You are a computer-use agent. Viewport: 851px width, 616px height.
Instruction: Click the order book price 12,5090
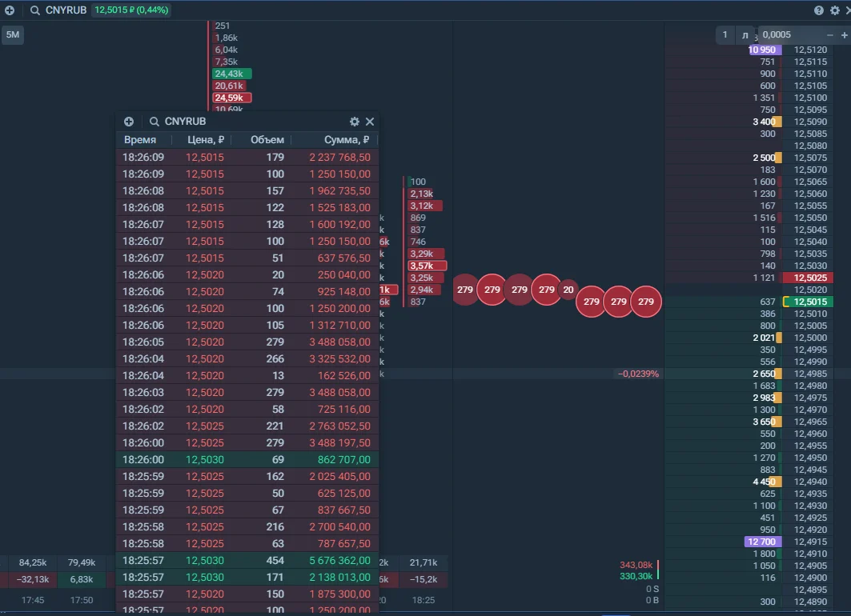point(810,122)
